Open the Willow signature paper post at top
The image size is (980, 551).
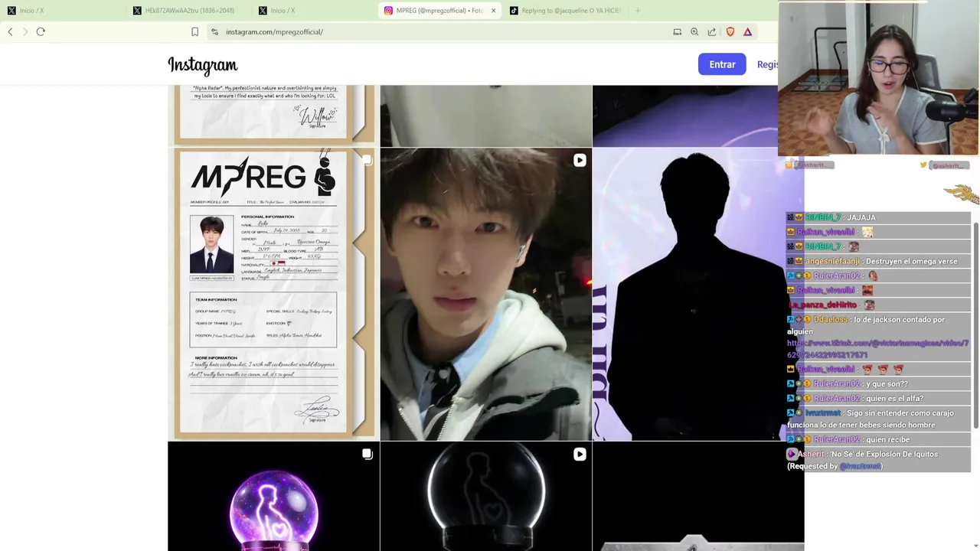coord(273,115)
